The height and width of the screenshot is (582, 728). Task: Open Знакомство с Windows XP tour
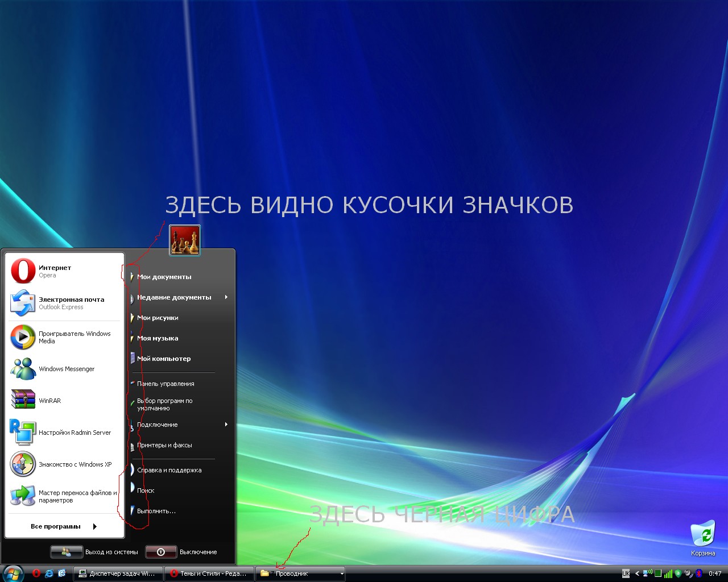point(64,464)
